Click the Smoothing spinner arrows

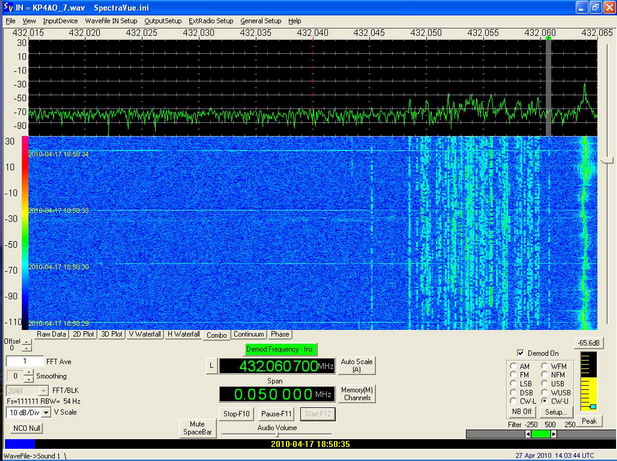[27, 375]
